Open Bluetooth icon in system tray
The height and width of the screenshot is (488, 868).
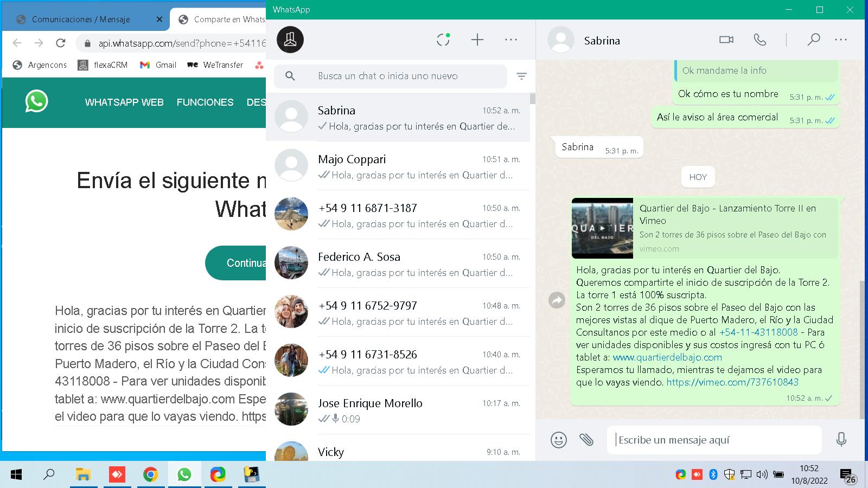tap(713, 474)
